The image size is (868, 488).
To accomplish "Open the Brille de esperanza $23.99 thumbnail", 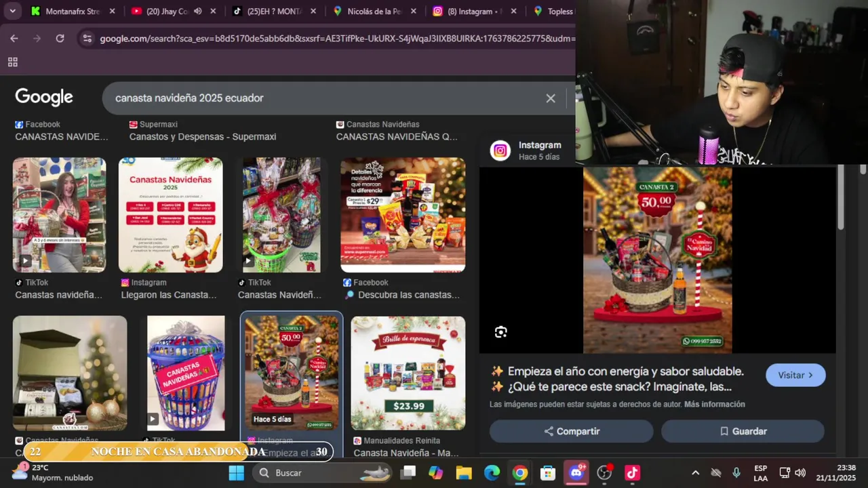I will tap(408, 373).
